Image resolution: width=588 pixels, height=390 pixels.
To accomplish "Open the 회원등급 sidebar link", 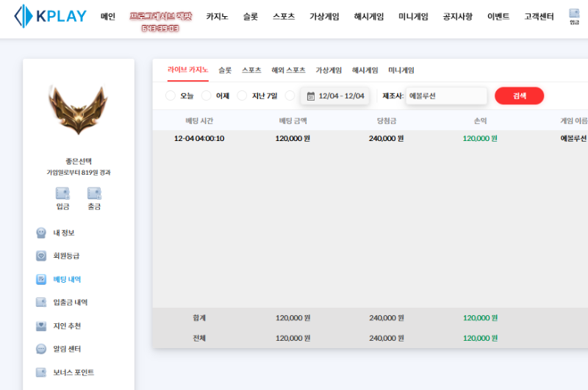I will click(x=66, y=256).
